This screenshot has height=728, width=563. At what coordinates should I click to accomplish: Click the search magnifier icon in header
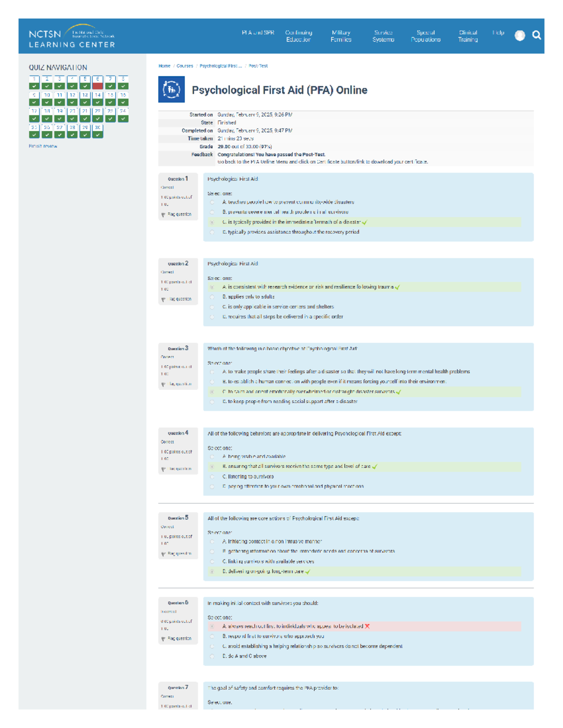(536, 35)
